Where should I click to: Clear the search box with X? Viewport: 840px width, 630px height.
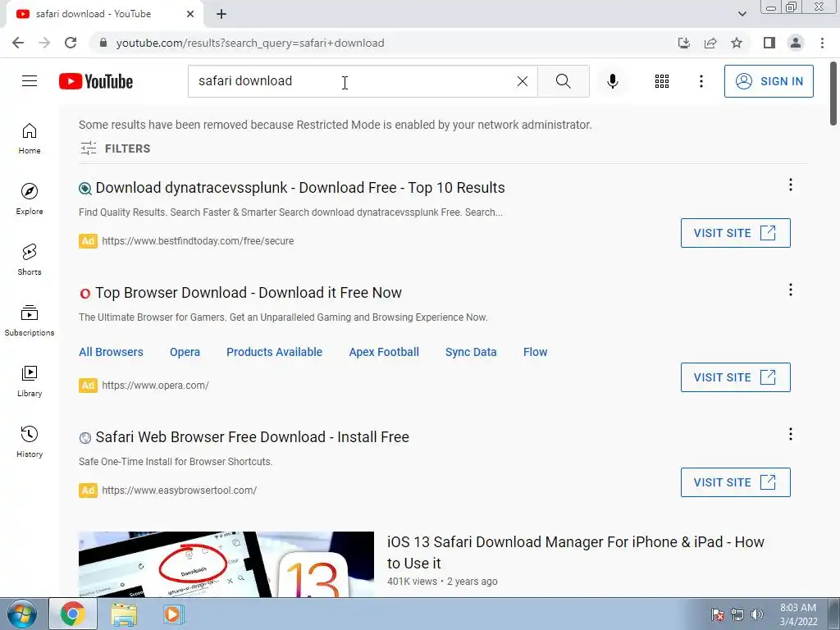(x=523, y=81)
